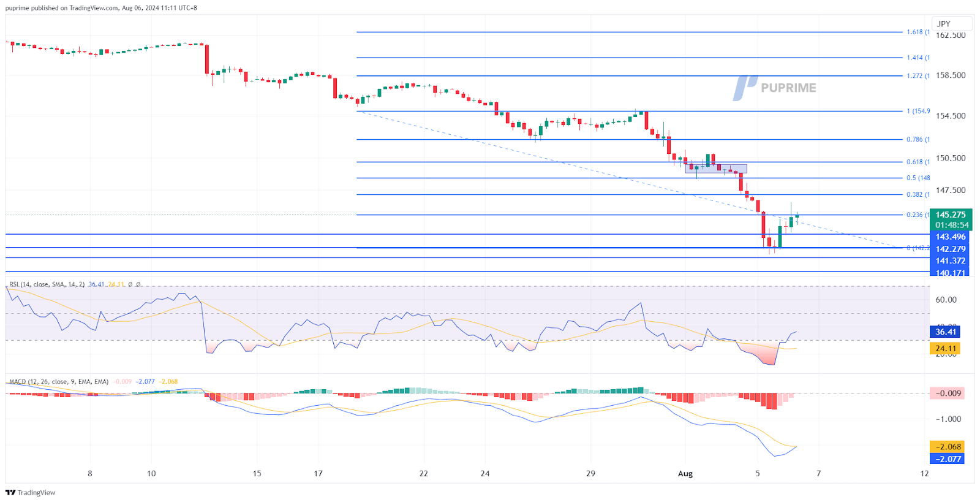Click date 8 on the time axis
This screenshot has width=980, height=502.
90,474
